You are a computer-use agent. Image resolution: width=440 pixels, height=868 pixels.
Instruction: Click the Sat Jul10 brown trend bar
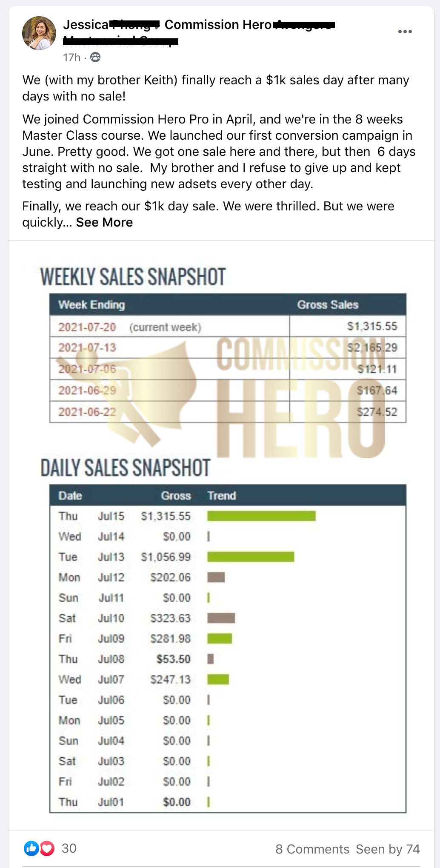221,618
